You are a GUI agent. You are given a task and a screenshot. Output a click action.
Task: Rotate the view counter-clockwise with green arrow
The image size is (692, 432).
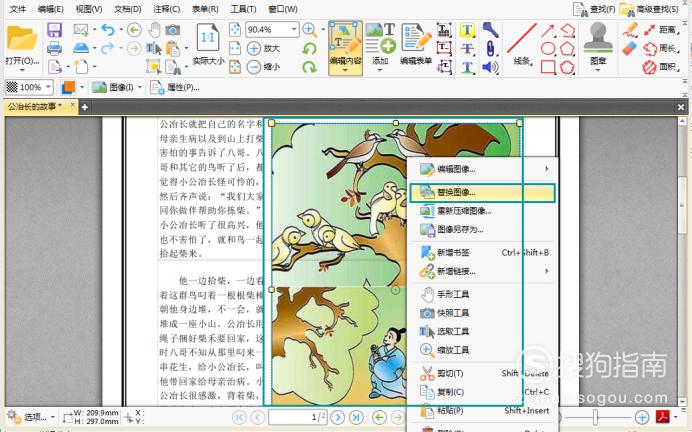click(x=309, y=48)
